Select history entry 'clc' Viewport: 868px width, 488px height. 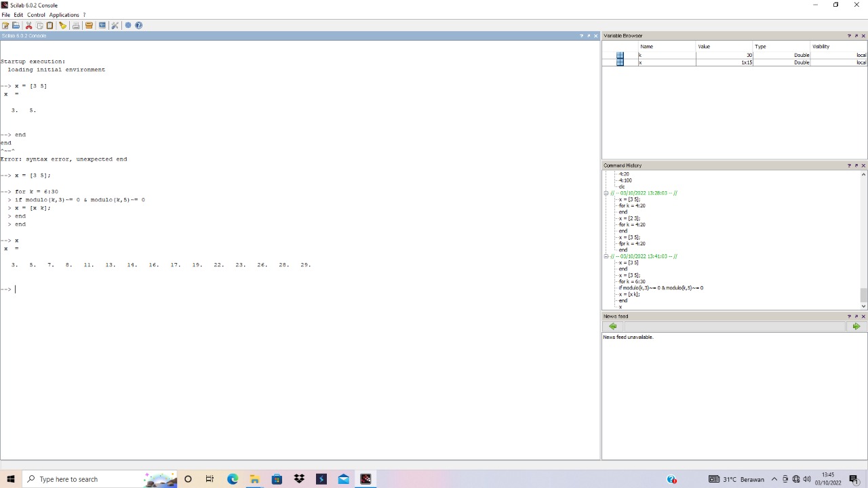tap(622, 186)
